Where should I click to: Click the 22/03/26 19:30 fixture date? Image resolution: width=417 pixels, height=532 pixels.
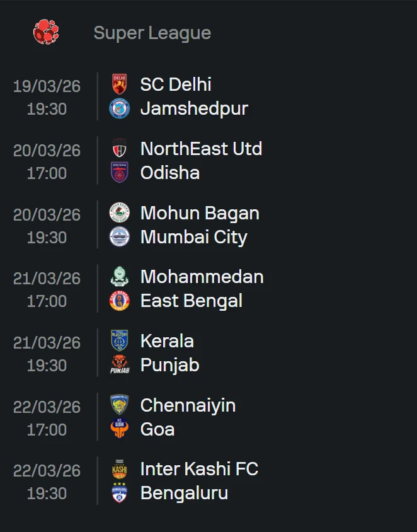[x=47, y=470]
